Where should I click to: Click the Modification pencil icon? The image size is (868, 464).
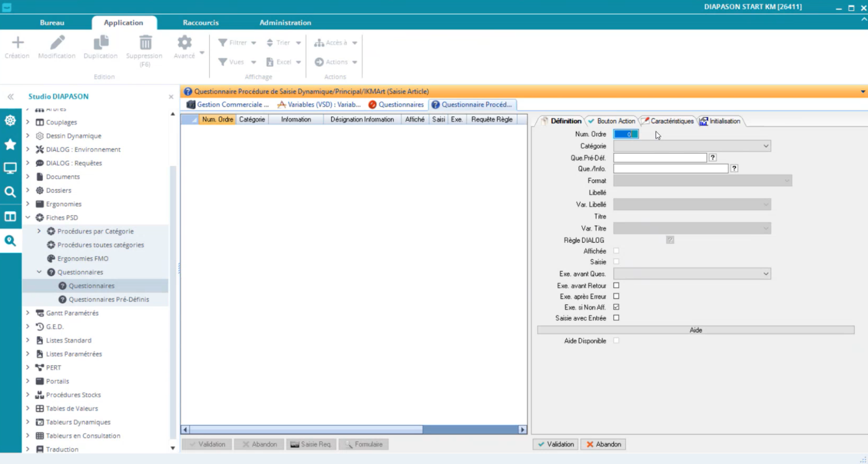coord(57,43)
